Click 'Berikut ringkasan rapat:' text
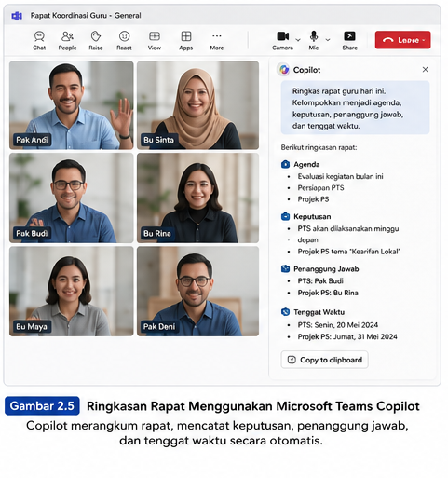This screenshot has height=478, width=448. pos(319,147)
